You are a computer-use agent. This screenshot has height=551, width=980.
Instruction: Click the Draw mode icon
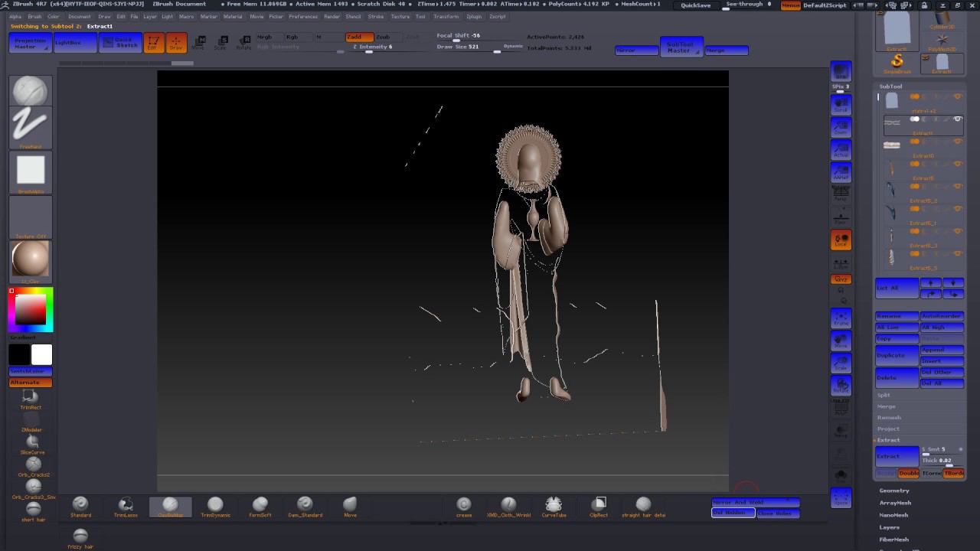click(176, 43)
